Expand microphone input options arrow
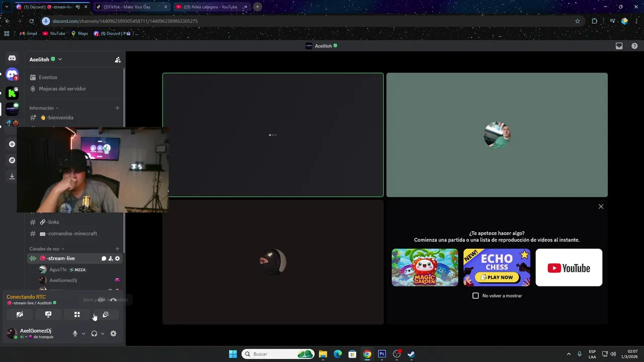This screenshot has height=362, width=644. click(84, 333)
